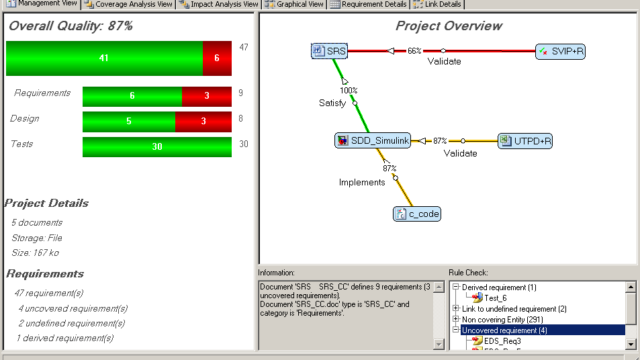Expand the Non covering Entity (291) node
This screenshot has height=360, width=640.
(x=456, y=319)
